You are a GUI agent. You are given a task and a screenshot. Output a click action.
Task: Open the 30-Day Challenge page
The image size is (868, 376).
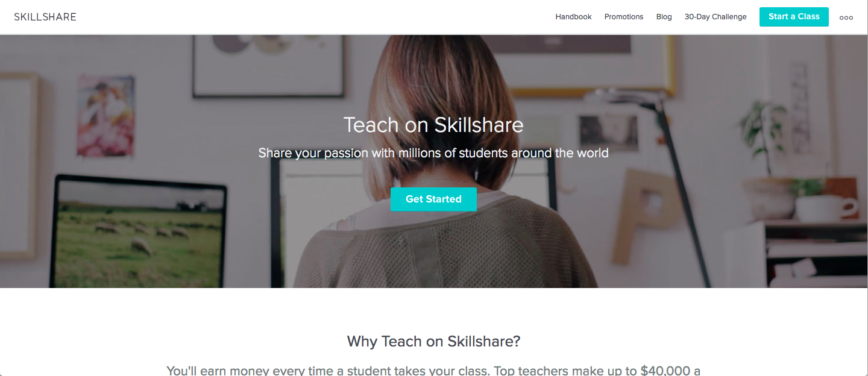point(715,17)
